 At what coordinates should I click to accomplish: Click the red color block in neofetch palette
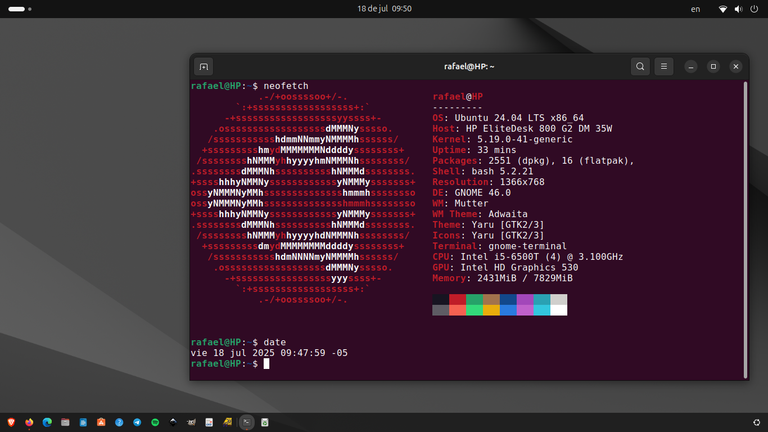[x=457, y=299]
